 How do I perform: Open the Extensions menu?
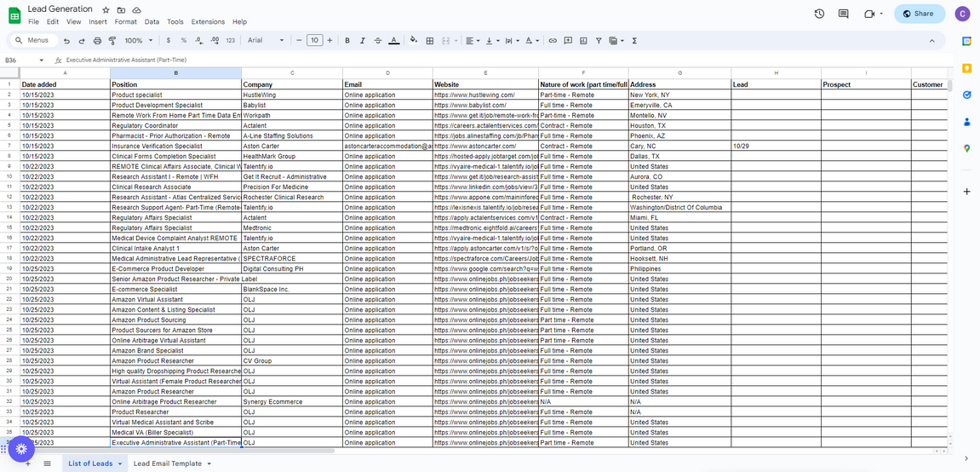(x=208, y=22)
